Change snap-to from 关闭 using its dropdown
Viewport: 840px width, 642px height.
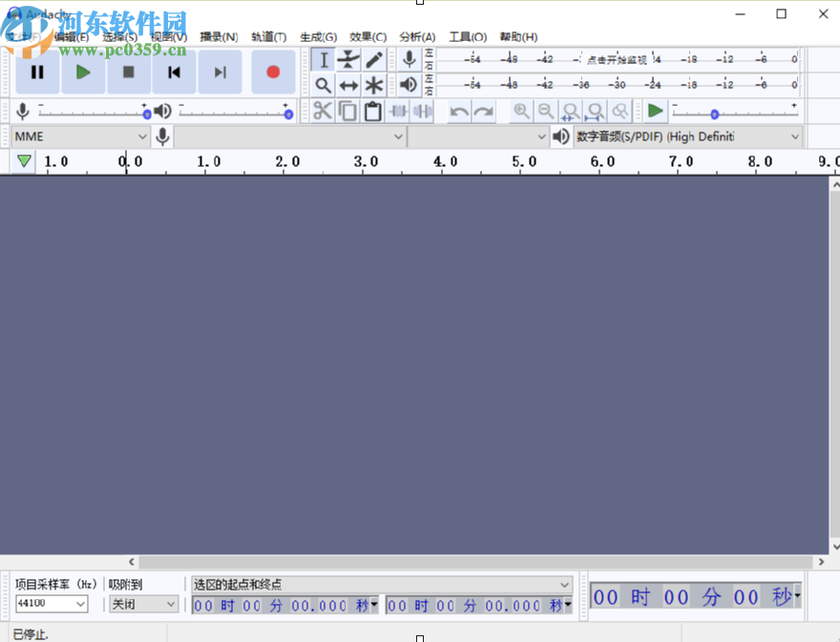143,604
